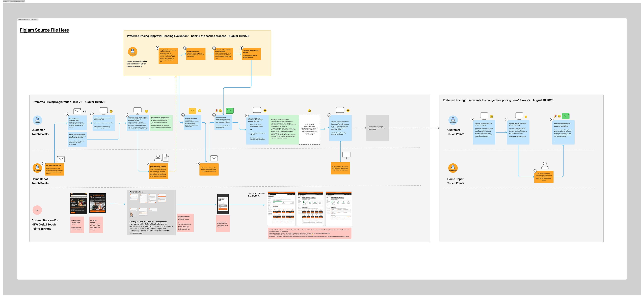
Task: Click small Preferred Pricing Registration Flow section tag
Action: tap(28, 19)
